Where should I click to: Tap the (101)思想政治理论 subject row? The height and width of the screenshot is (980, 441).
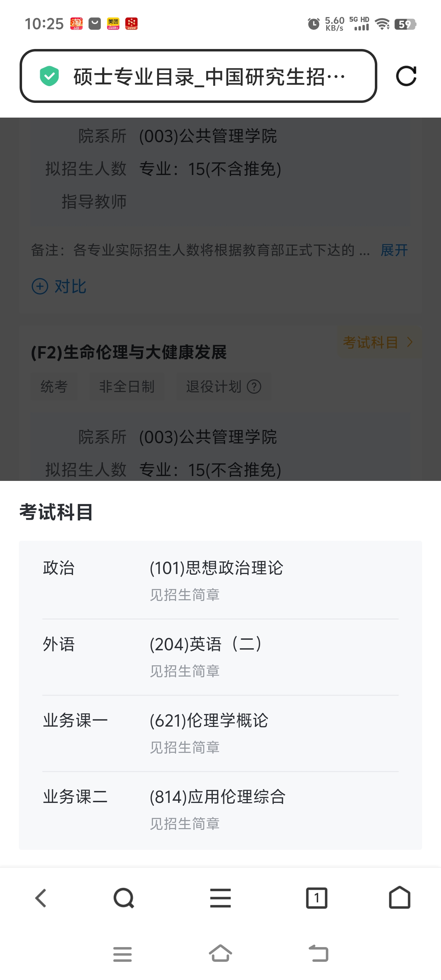click(x=216, y=568)
